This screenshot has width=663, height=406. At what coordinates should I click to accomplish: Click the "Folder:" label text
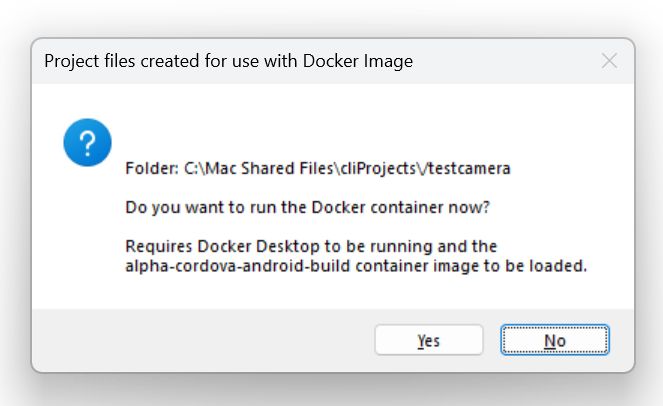(x=152, y=169)
